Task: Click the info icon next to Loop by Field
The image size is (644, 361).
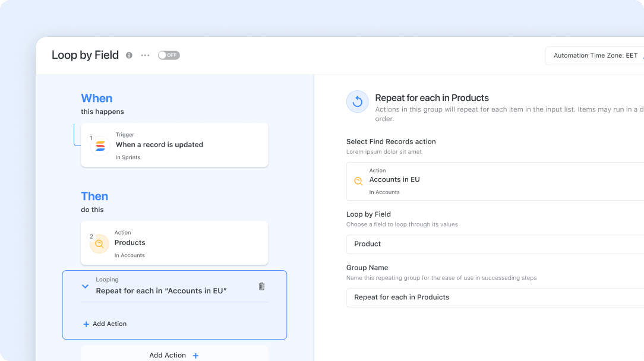Action: (x=129, y=55)
